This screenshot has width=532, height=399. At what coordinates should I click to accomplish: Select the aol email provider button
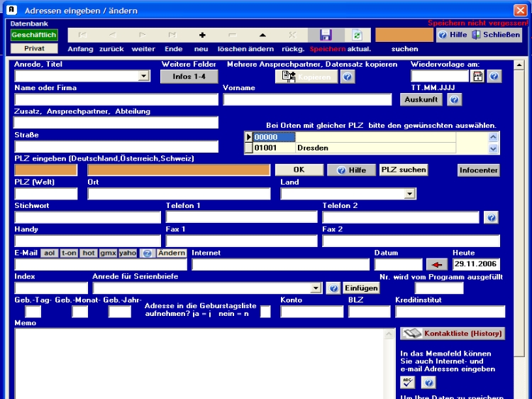pyautogui.click(x=50, y=253)
